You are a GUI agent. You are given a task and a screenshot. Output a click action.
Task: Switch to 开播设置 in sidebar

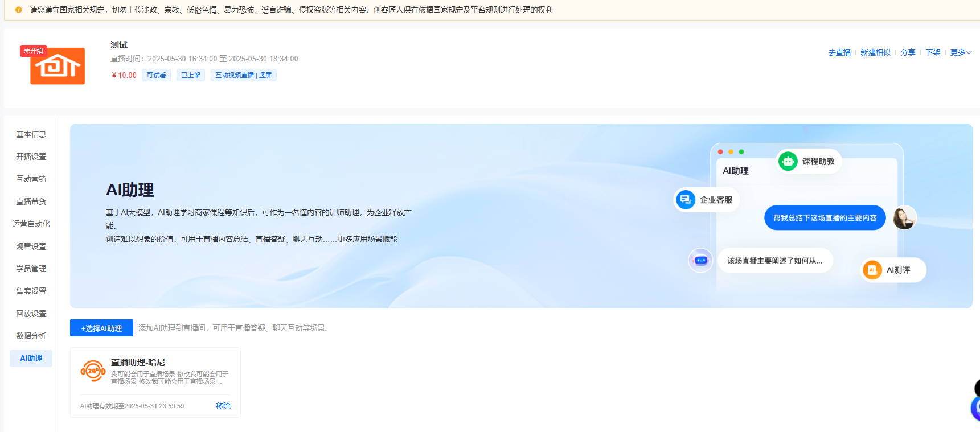pyautogui.click(x=31, y=157)
